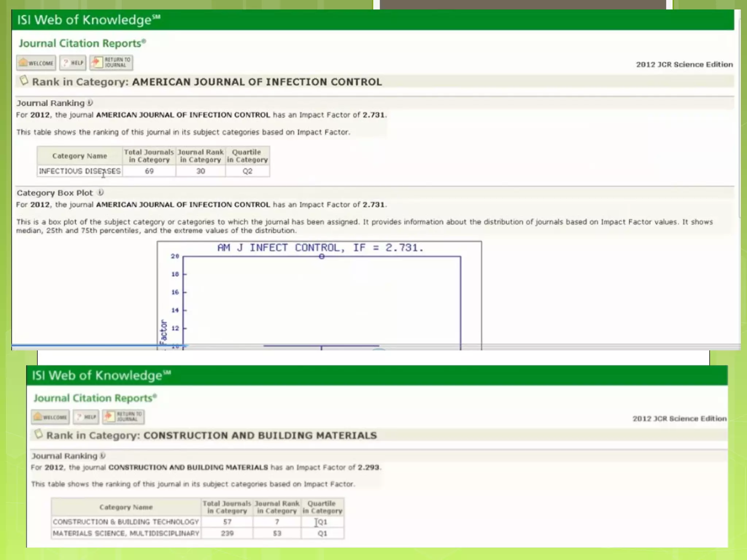
Task: Select CONSTRUCTION & BUILDING TECHNOLOGY category row
Action: click(126, 522)
